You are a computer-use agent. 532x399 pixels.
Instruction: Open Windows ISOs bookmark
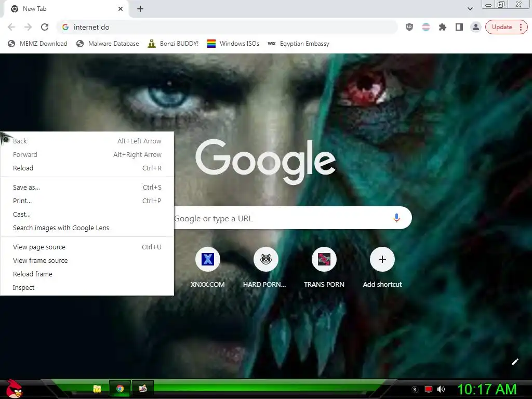(233, 44)
